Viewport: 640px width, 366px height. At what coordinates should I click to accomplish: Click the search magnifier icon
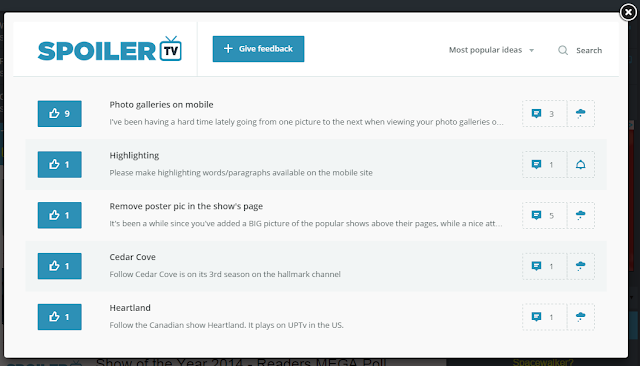click(x=563, y=50)
